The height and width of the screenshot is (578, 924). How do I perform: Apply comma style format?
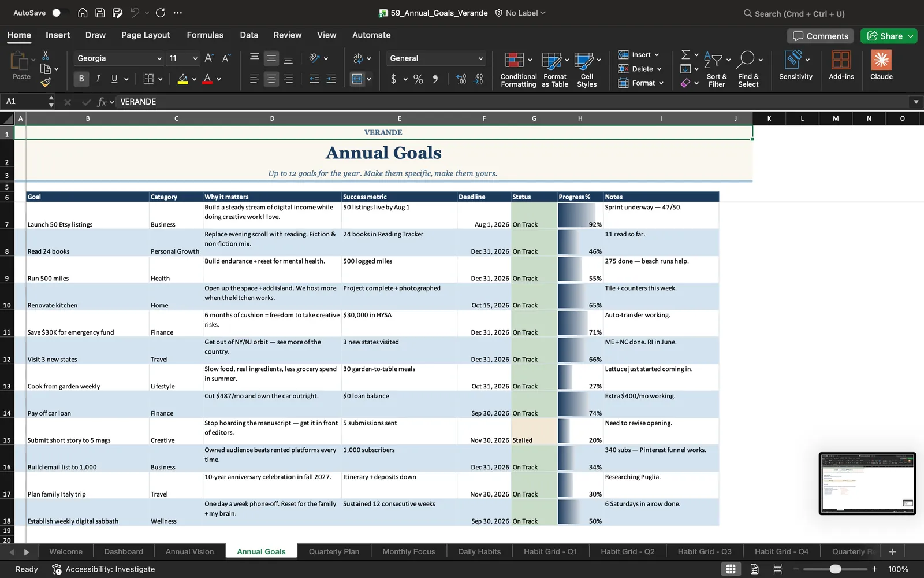click(435, 79)
